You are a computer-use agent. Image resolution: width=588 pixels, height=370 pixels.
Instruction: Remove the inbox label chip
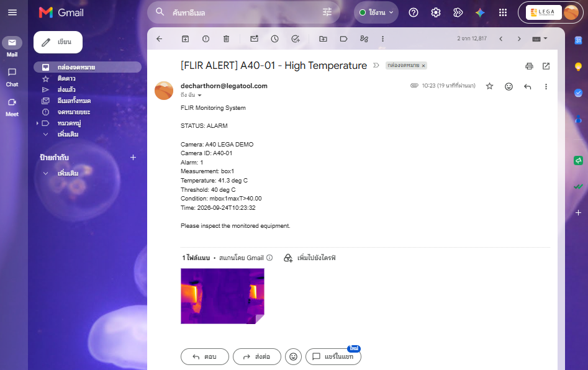point(423,66)
